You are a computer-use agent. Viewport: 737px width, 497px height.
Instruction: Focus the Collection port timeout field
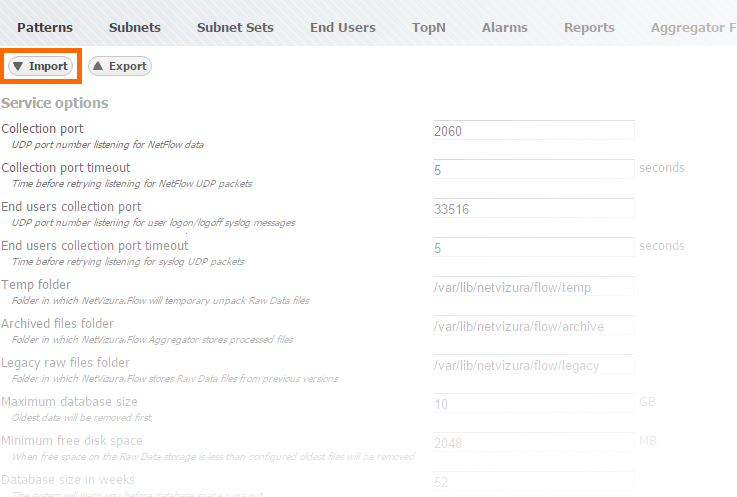click(x=533, y=169)
